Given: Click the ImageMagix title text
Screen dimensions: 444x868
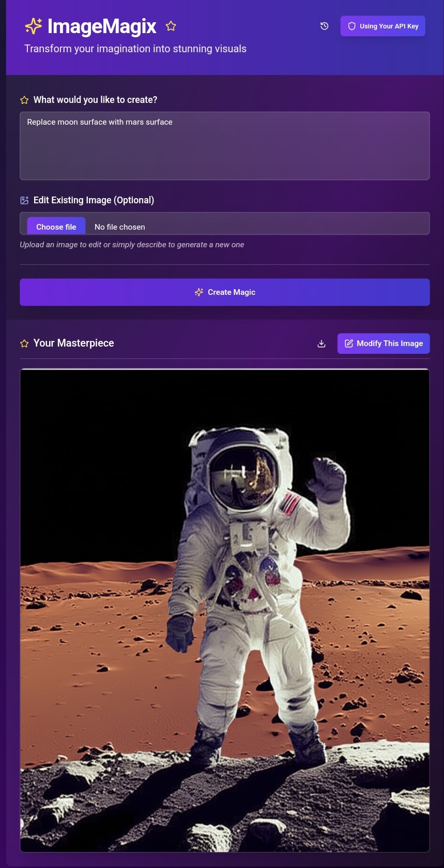Looking at the screenshot, I should click(x=102, y=26).
